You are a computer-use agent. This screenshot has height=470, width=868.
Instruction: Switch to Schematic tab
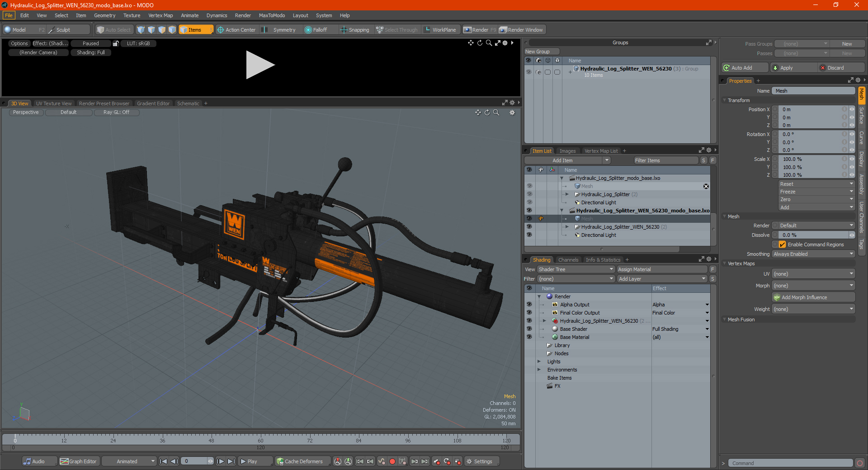188,103
